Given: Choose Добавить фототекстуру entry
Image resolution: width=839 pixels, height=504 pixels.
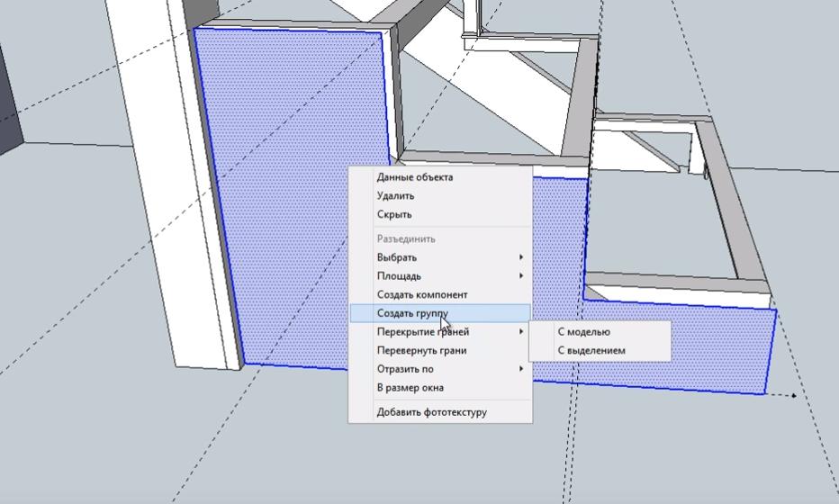Looking at the screenshot, I should click(431, 412).
